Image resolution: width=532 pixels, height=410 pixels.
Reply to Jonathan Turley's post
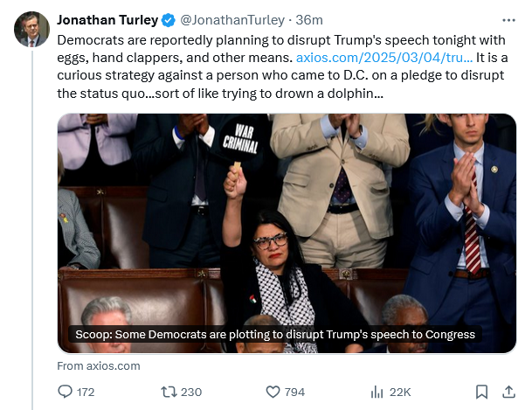[66, 392]
